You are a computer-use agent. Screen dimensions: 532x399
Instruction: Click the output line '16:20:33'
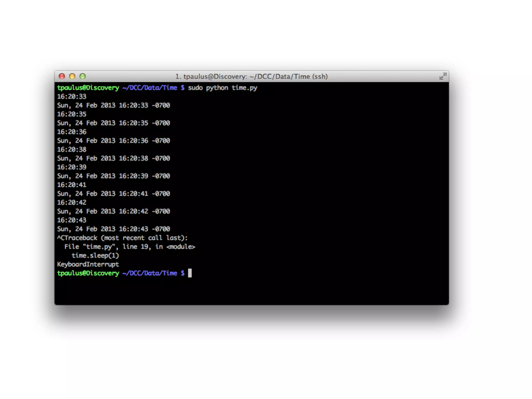(72, 97)
